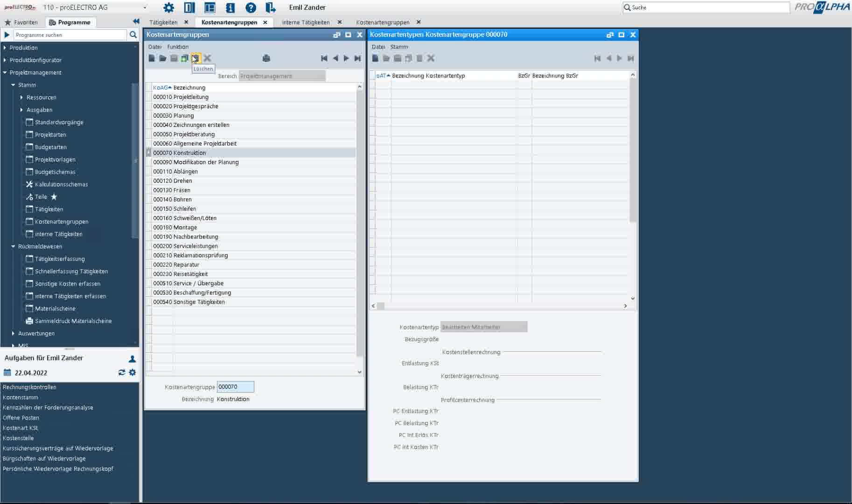Open Datei menu in Kostenartengruppen window
Image resolution: width=852 pixels, height=504 pixels.
tap(154, 47)
